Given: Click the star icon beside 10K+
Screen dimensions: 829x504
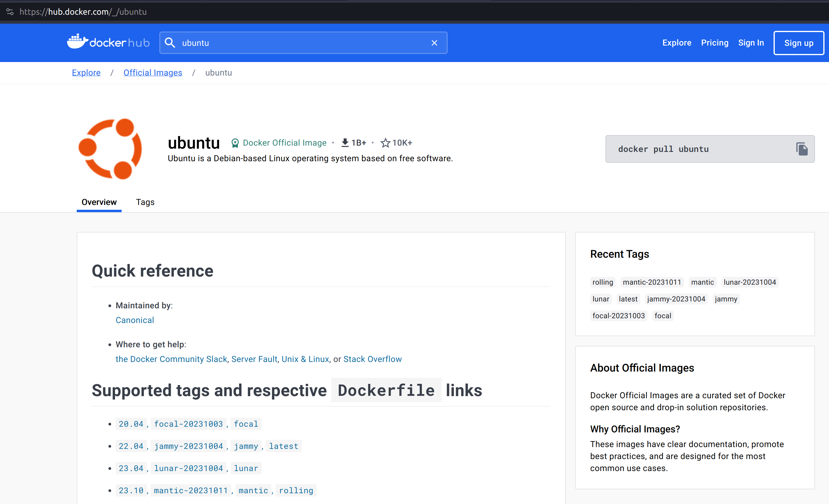Looking at the screenshot, I should (385, 143).
